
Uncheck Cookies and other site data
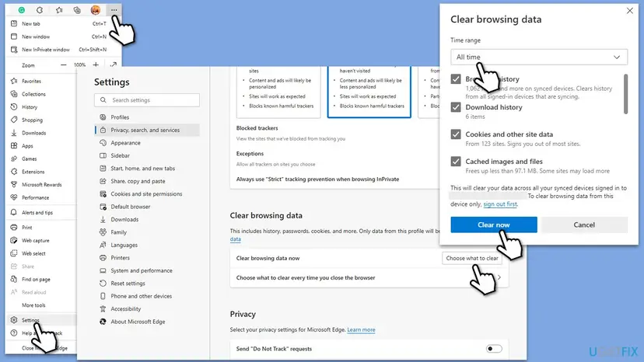[456, 134]
